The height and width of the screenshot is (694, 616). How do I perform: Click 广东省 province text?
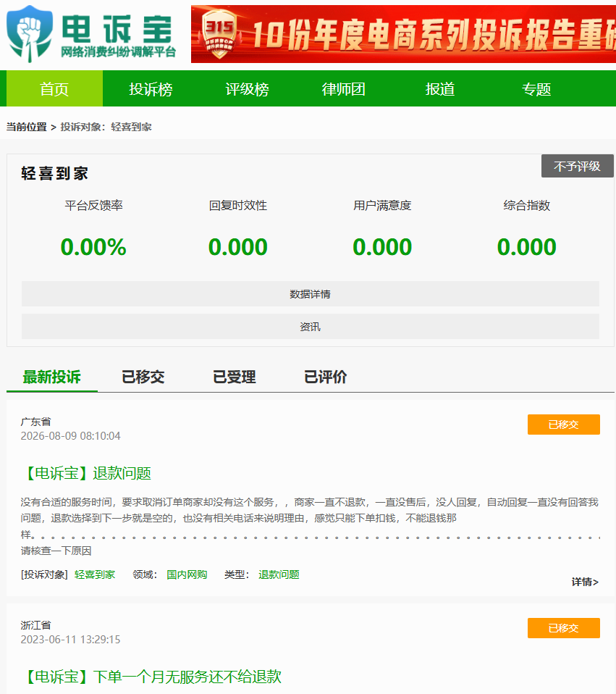tap(35, 422)
